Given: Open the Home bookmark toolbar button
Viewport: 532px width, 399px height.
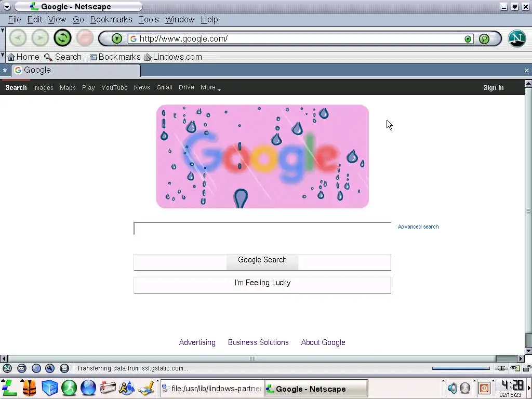Looking at the screenshot, I should [x=23, y=57].
